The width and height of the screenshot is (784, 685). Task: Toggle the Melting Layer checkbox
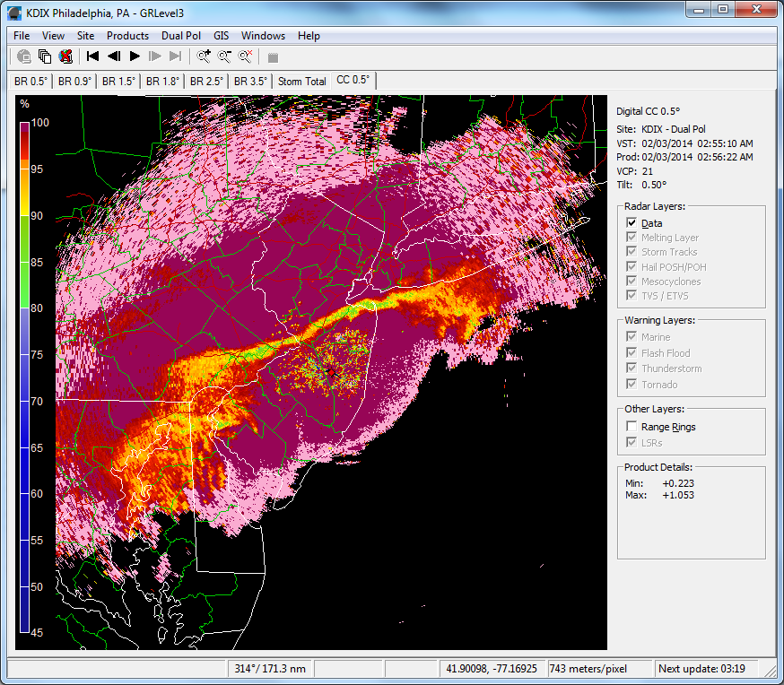[632, 238]
